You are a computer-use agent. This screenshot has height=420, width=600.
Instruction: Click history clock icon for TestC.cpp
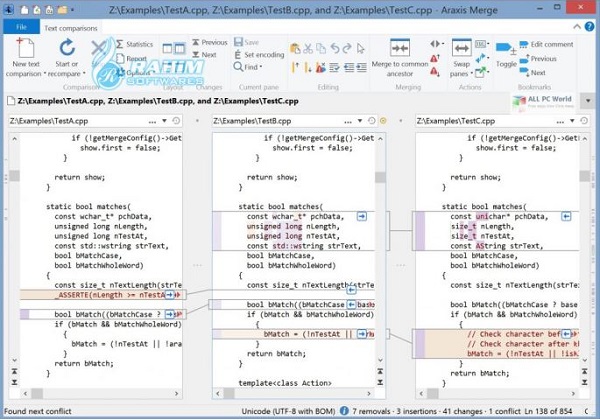point(584,120)
